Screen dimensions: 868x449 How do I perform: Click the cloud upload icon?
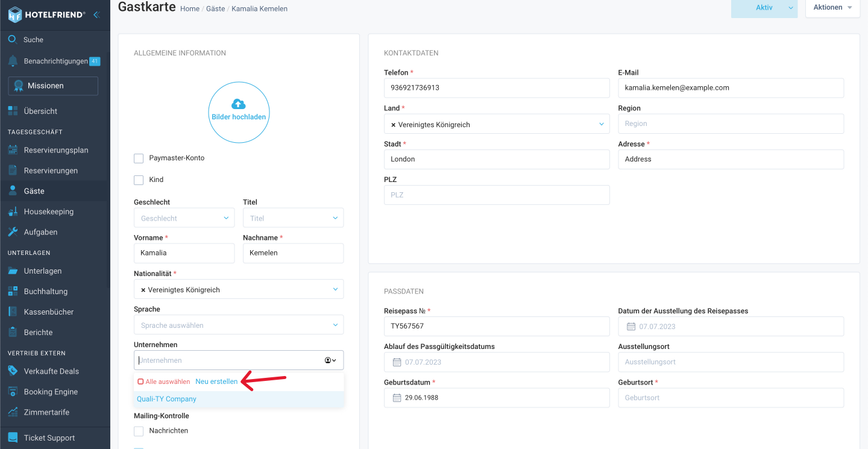(239, 104)
